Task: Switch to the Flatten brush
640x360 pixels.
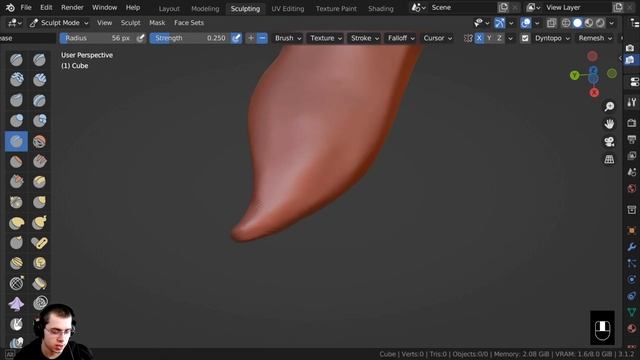Action: [x=16, y=162]
